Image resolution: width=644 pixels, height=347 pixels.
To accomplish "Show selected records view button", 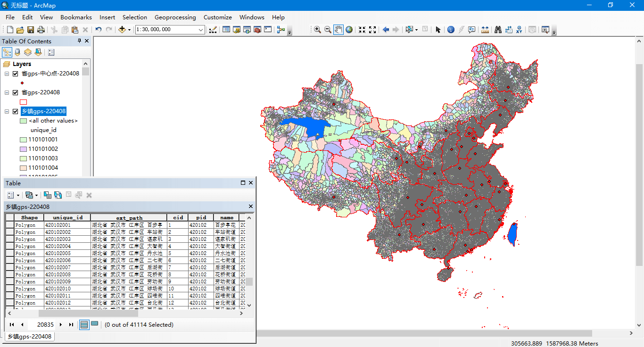I will [x=95, y=324].
